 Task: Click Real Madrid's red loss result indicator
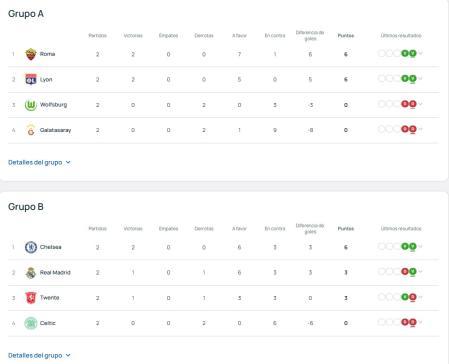(x=405, y=272)
